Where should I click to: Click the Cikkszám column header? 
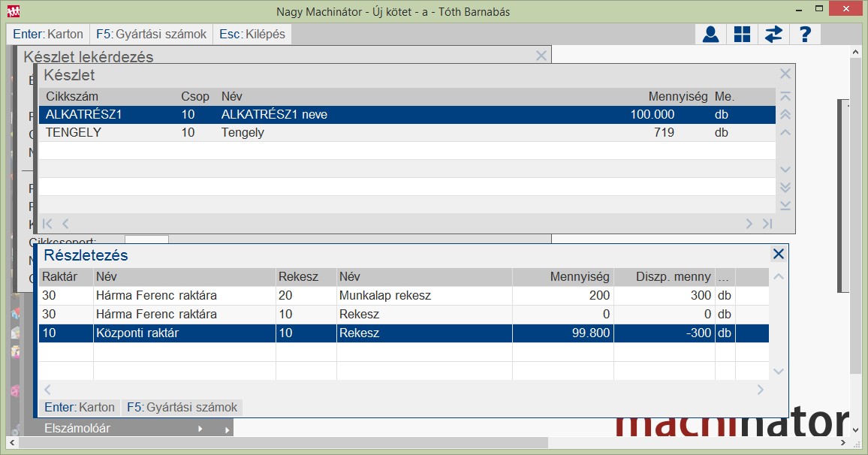(72, 96)
